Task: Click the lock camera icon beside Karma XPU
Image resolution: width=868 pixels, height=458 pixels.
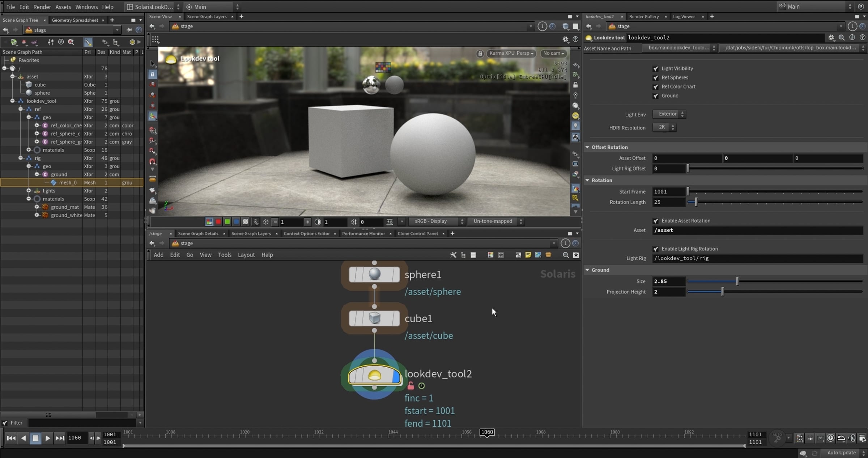Action: tap(480, 54)
